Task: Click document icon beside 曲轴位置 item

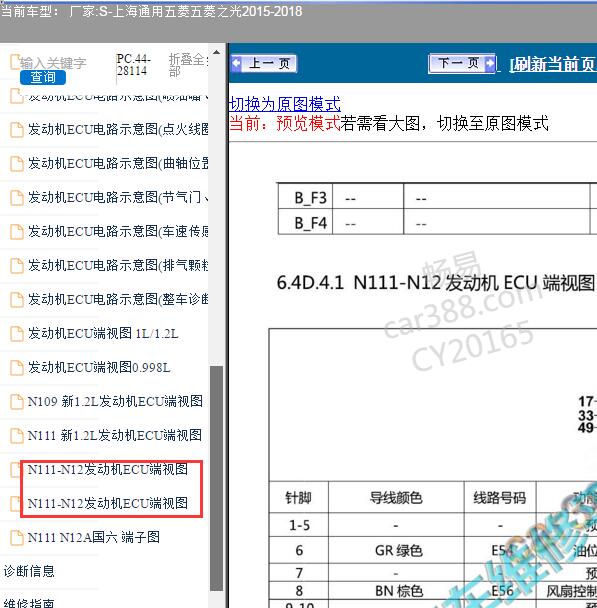Action: pos(16,164)
